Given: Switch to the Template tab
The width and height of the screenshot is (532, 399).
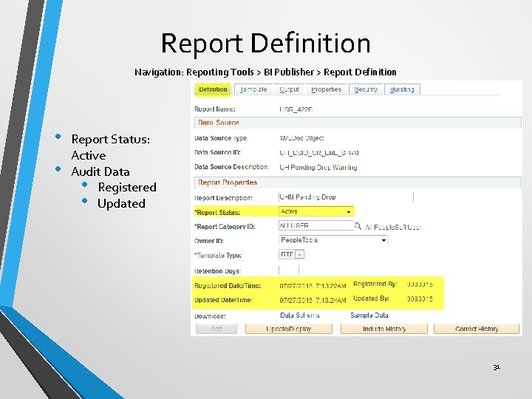Looking at the screenshot, I should point(253,89).
